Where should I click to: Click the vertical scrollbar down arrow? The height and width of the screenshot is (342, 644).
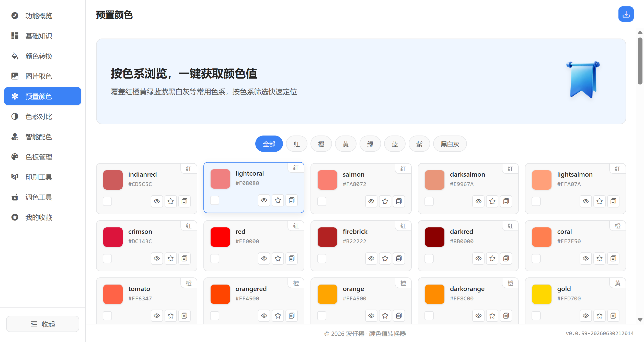coord(640,320)
